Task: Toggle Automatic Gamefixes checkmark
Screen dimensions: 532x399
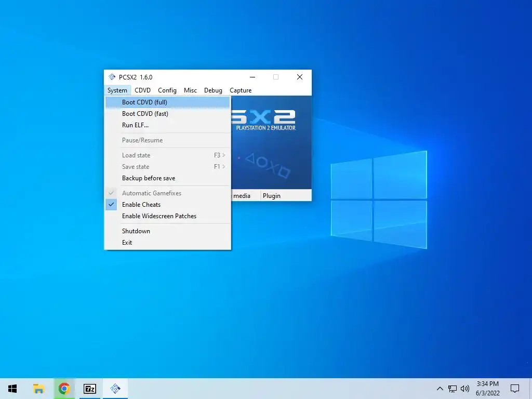Action: (x=168, y=193)
